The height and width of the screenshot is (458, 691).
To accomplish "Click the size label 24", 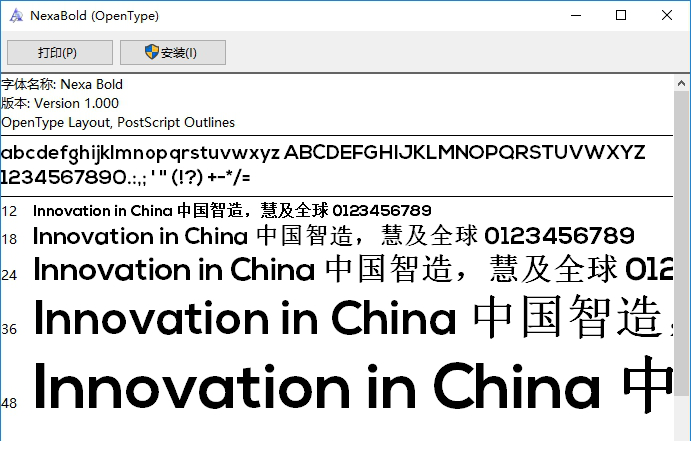I will 9,276.
